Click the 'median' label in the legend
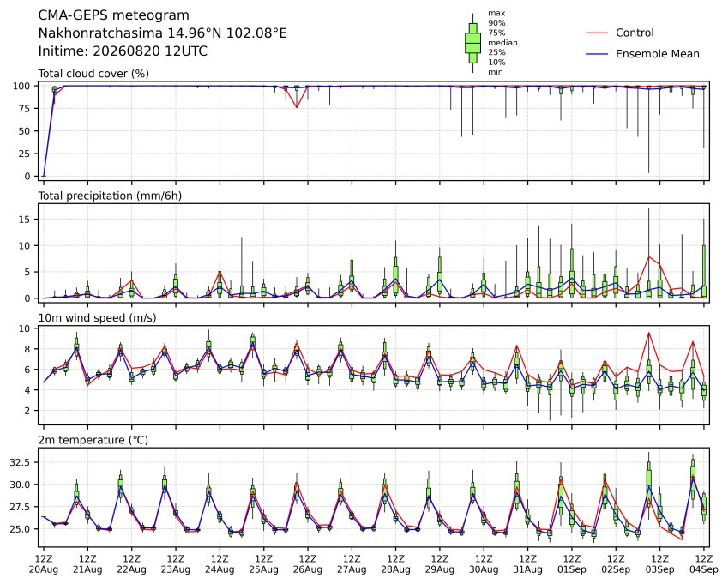 502,43
